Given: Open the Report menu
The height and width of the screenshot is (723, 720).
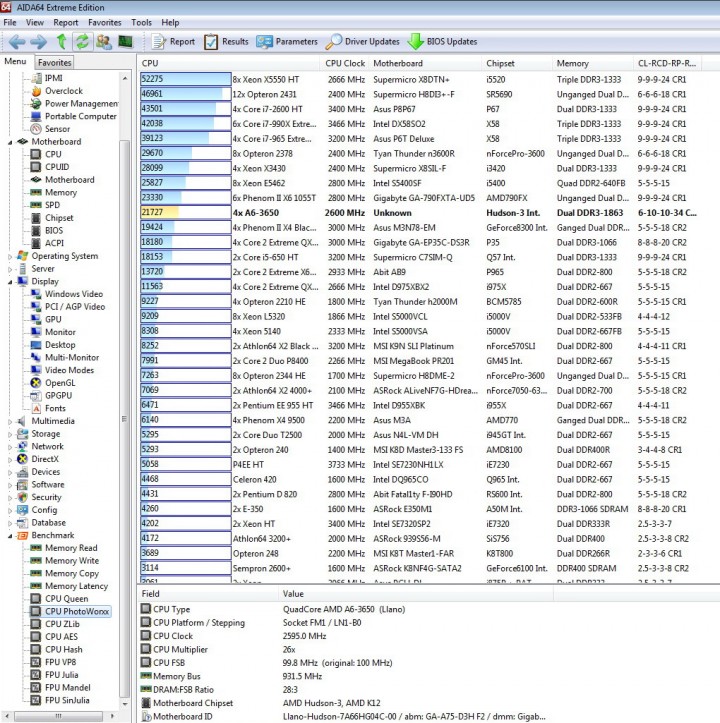Looking at the screenshot, I should coord(65,23).
